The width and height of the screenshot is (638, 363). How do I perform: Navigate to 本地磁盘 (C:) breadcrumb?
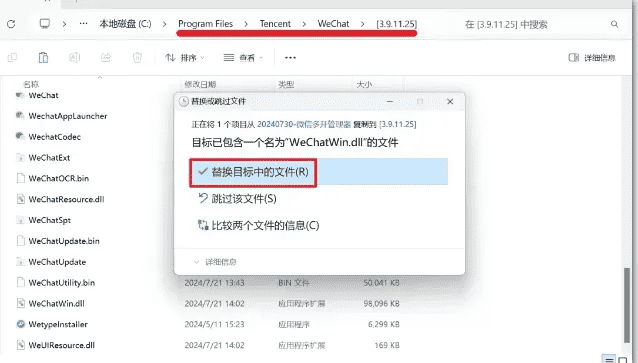pyautogui.click(x=125, y=24)
